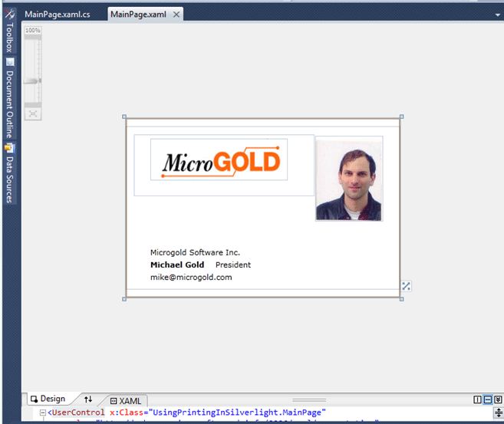Switch to the MainPage.xaml.cs tab
The image size is (504, 424).
(58, 15)
